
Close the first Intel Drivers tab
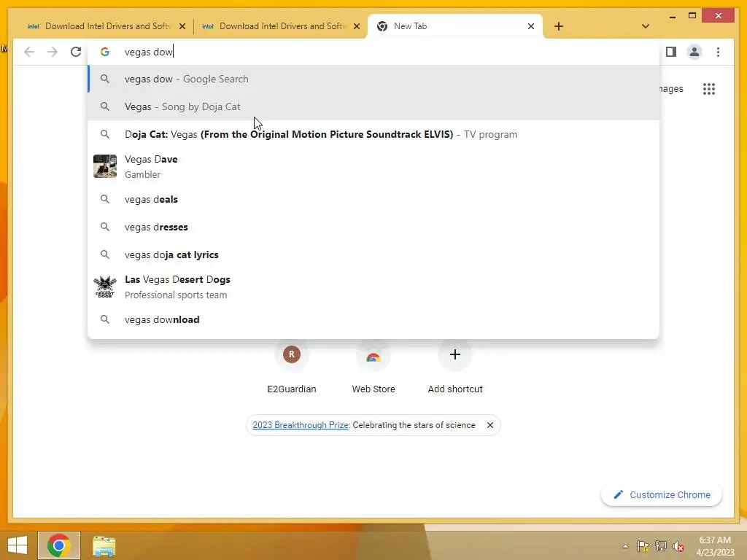point(182,26)
